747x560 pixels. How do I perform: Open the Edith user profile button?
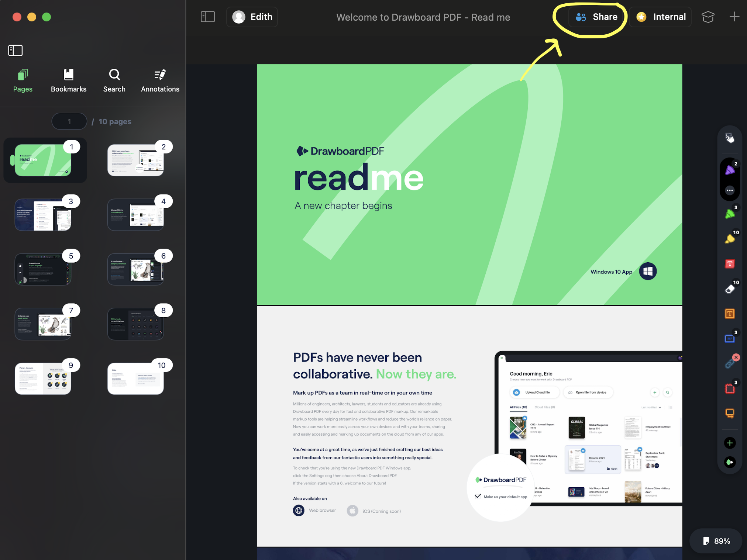[252, 17]
